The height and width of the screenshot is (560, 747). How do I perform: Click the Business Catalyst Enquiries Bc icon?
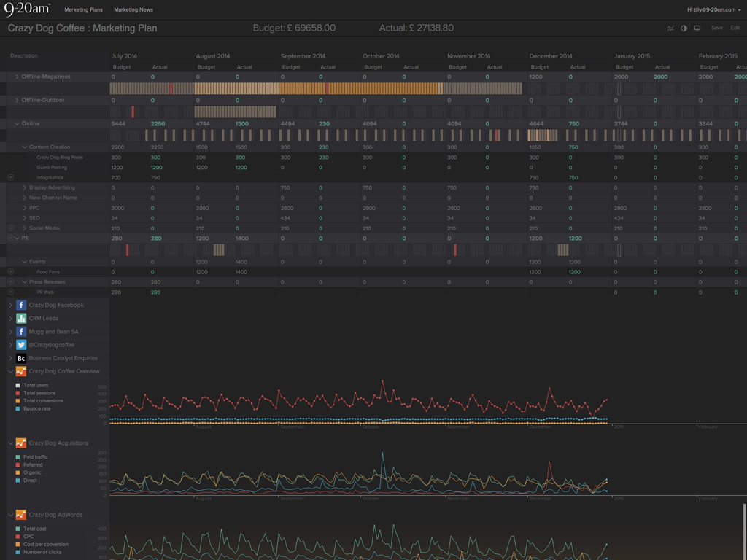(x=21, y=358)
